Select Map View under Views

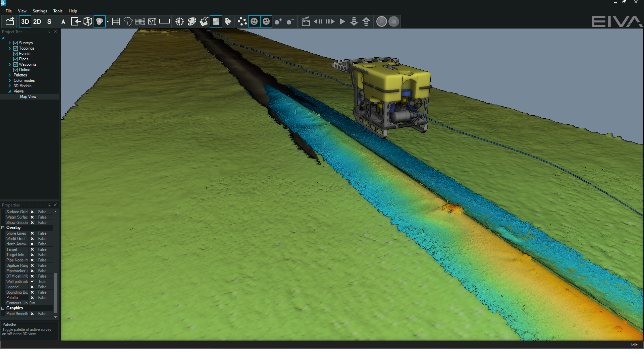(28, 97)
